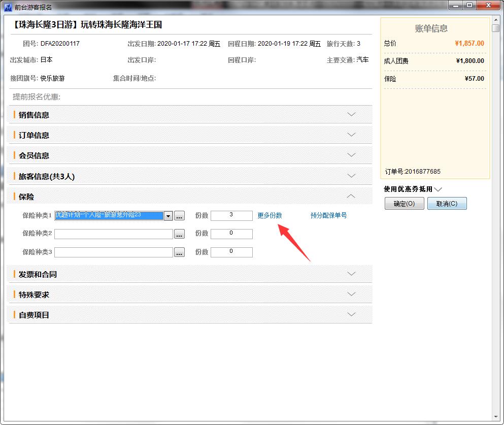Open the 预分配保单号 link

pos(328,215)
